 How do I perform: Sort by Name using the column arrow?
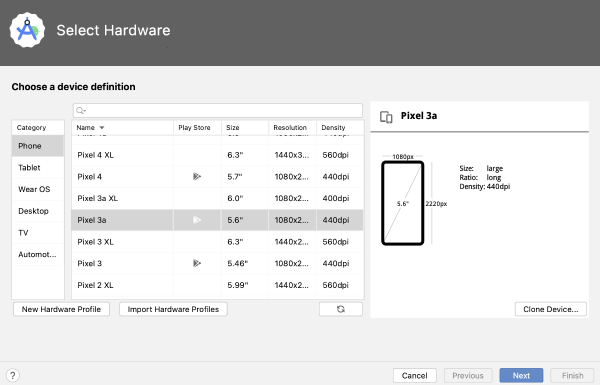[x=102, y=127]
